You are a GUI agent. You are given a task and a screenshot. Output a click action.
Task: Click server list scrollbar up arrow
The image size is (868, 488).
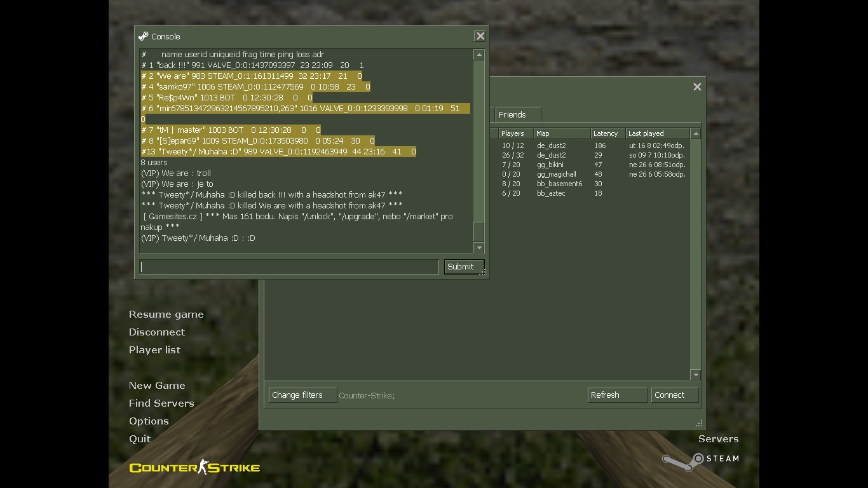(696, 133)
